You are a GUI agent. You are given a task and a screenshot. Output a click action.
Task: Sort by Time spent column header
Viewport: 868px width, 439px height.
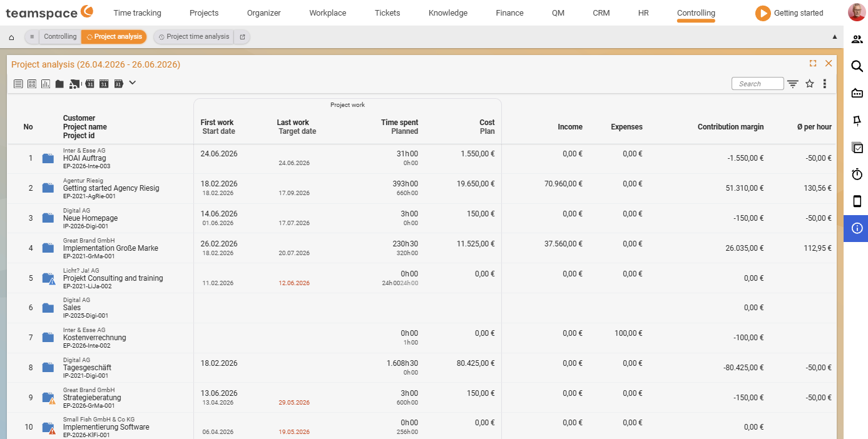click(x=399, y=123)
